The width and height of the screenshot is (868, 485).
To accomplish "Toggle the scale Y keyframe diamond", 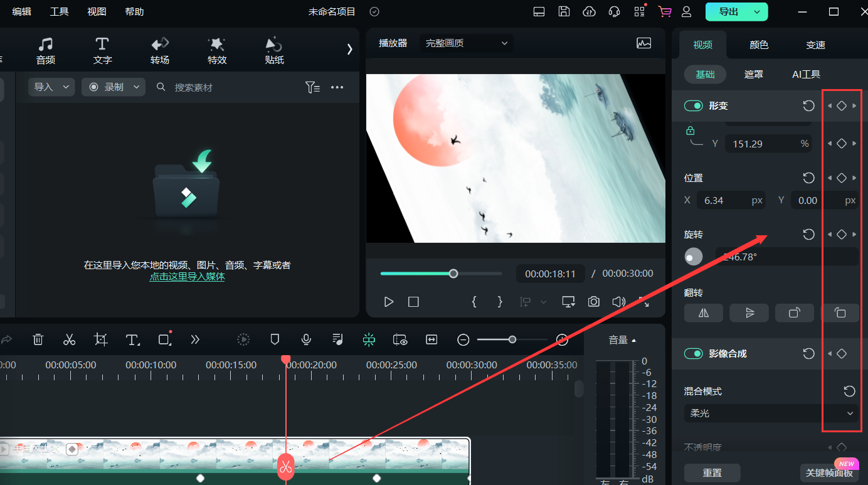I will 842,143.
